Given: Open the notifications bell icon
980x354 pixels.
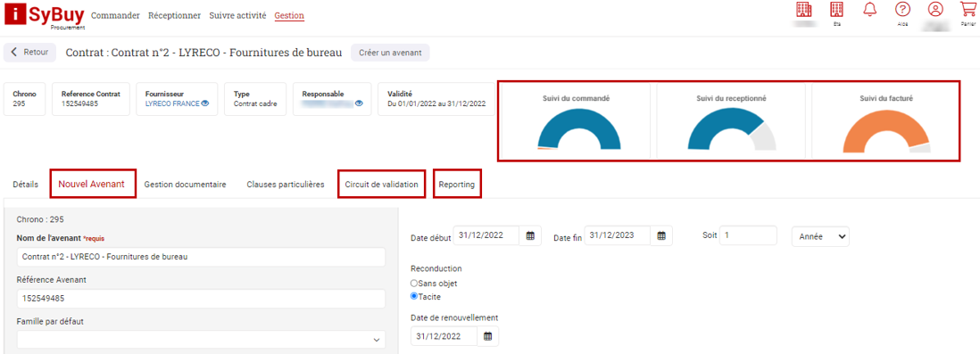Looking at the screenshot, I should click(869, 10).
